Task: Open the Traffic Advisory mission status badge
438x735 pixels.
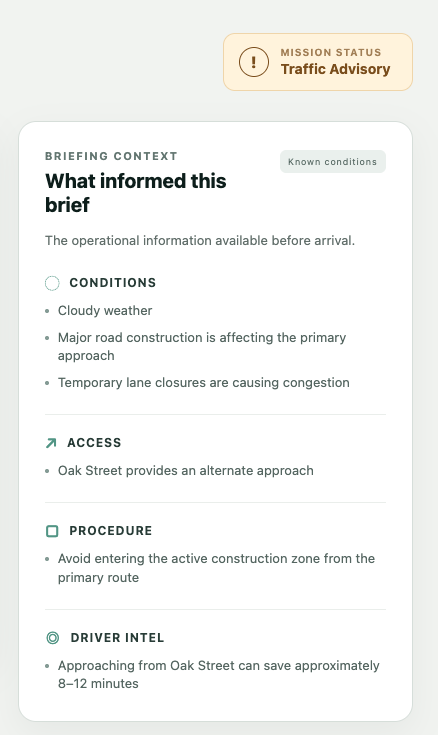Action: coord(318,62)
